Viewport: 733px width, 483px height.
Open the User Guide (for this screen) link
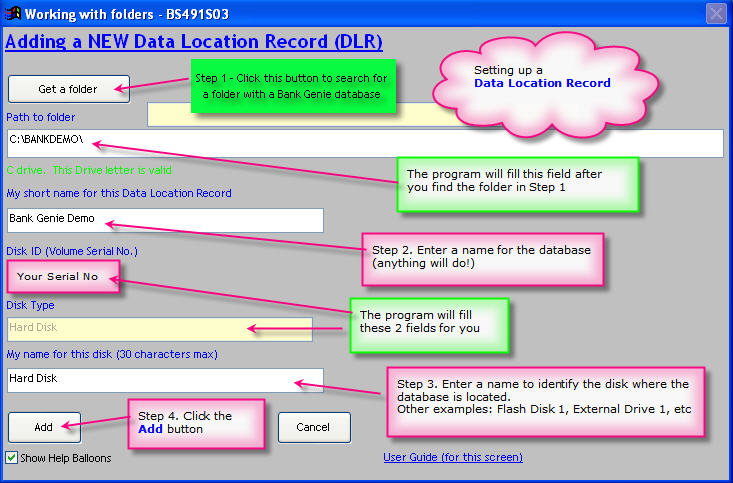click(x=453, y=457)
